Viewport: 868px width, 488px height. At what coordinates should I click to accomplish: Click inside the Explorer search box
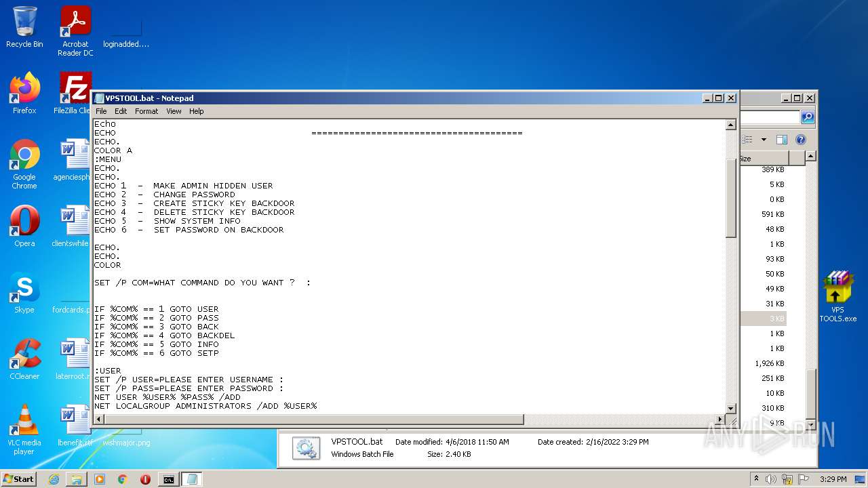click(x=770, y=117)
